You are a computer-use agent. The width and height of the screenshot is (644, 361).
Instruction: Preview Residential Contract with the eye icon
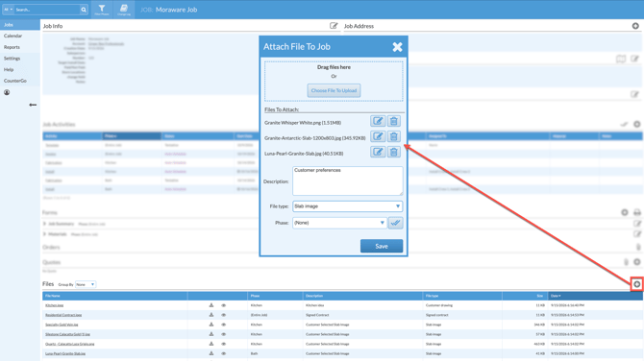click(x=223, y=315)
